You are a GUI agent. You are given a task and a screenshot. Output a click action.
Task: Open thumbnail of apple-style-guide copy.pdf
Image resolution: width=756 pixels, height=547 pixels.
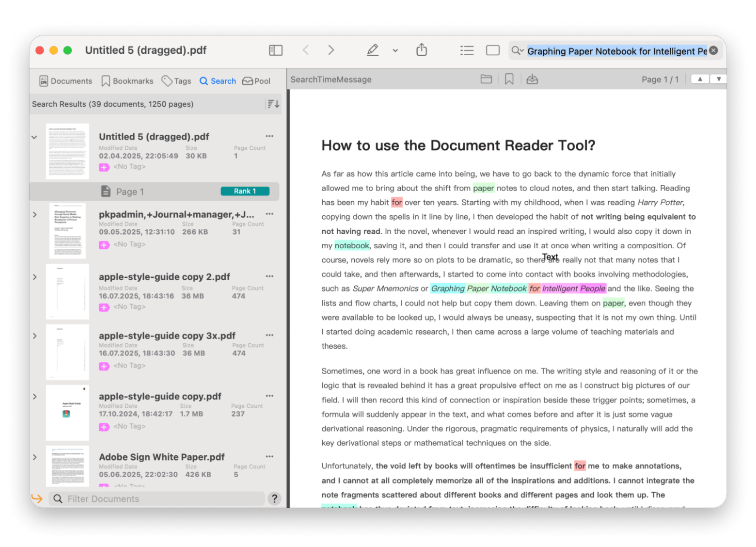pos(67,413)
